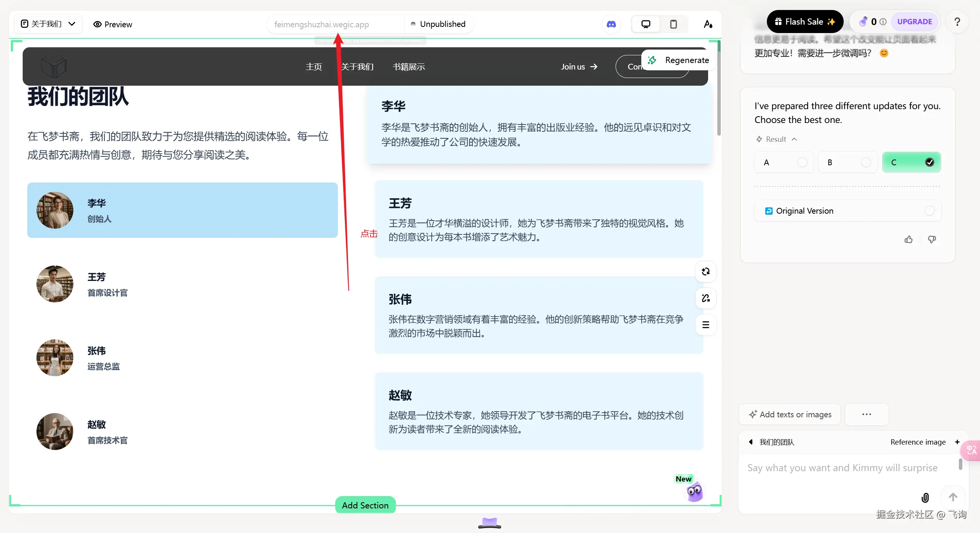This screenshot has width=980, height=533.
Task: Click the Add Section button
Action: point(365,505)
